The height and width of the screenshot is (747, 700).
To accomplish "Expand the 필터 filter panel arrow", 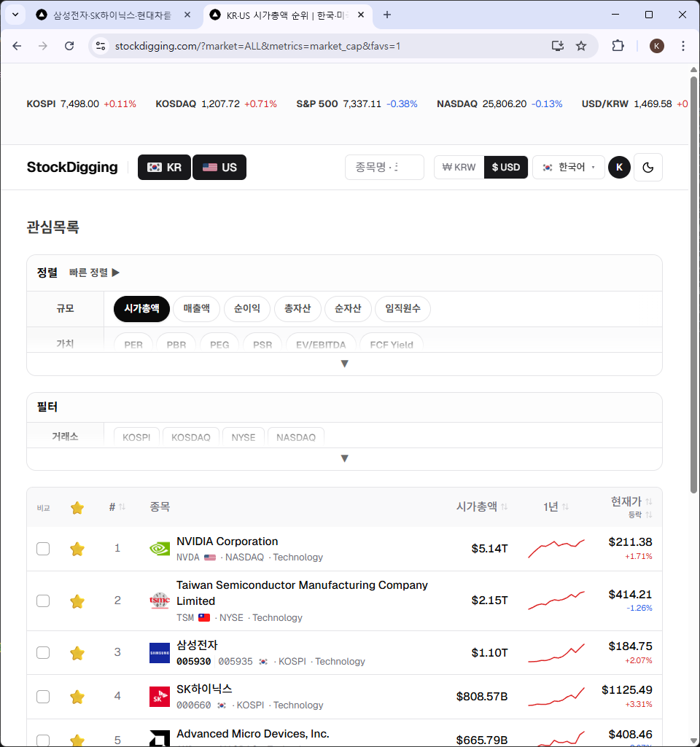I will pos(344,459).
